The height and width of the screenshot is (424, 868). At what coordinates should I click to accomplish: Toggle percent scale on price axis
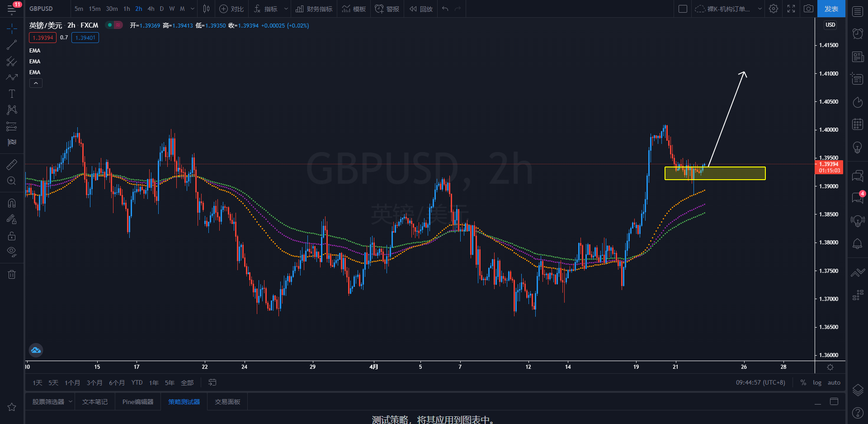[803, 383]
